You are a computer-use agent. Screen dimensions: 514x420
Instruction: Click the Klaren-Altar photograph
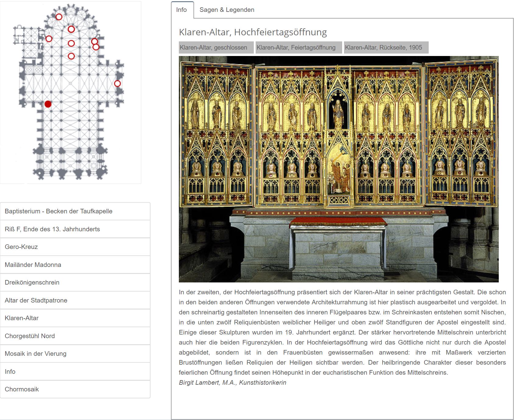(339, 169)
